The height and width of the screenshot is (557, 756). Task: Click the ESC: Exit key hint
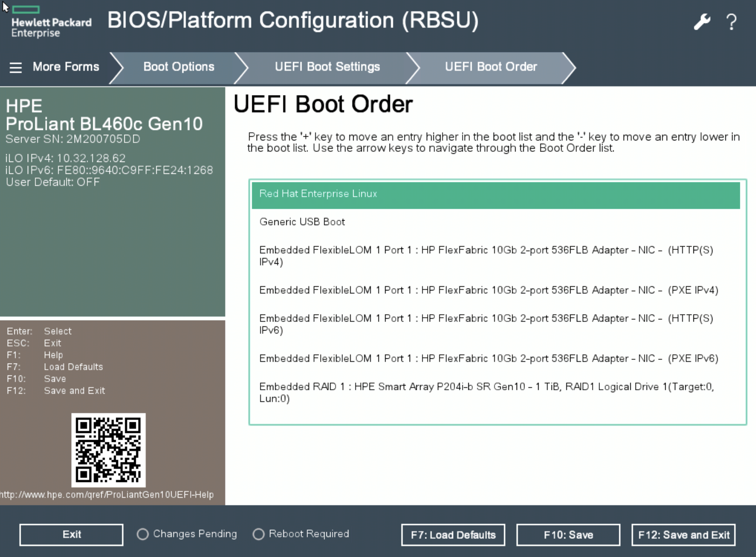pos(33,343)
